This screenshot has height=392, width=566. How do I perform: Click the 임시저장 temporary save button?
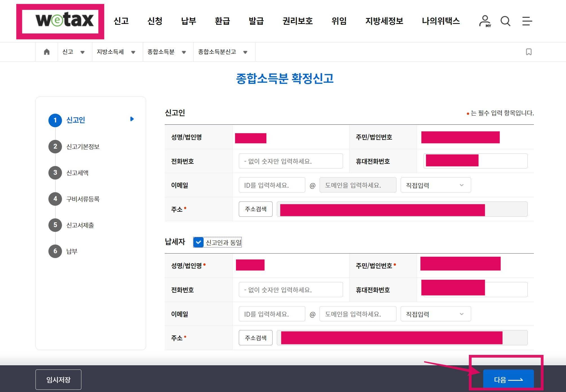[x=58, y=379]
